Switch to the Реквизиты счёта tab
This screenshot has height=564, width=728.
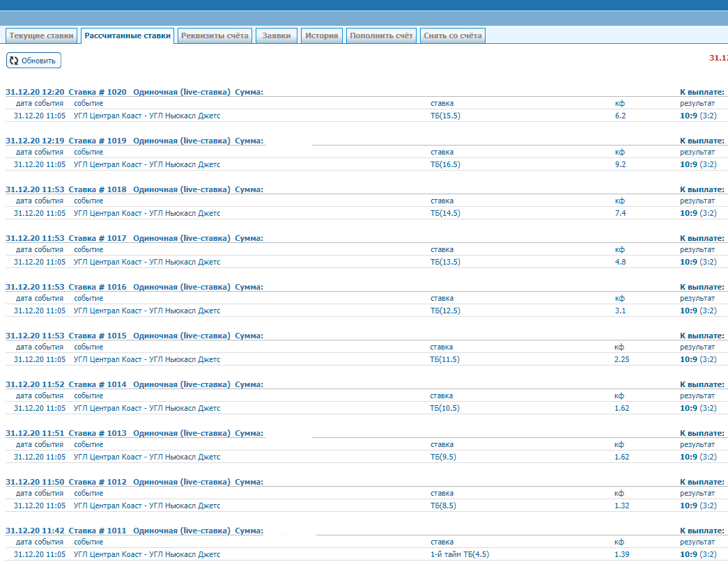pos(215,36)
